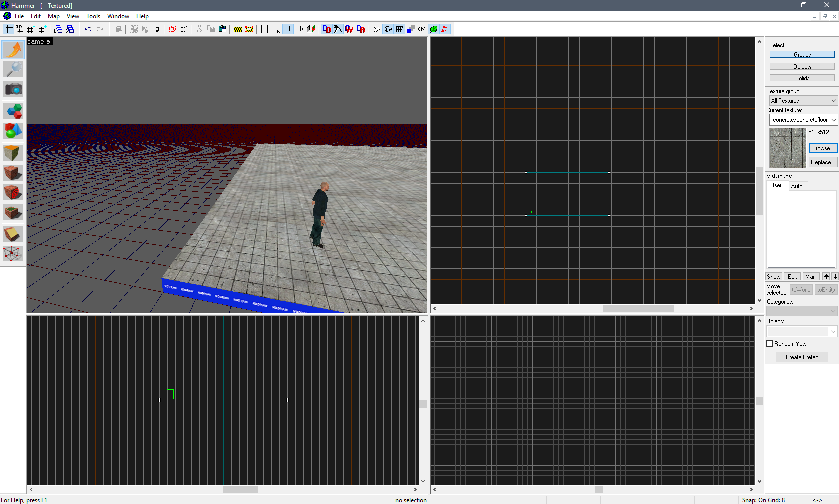
Task: Click the 'camera' label in 3D view
Action: pyautogui.click(x=39, y=42)
